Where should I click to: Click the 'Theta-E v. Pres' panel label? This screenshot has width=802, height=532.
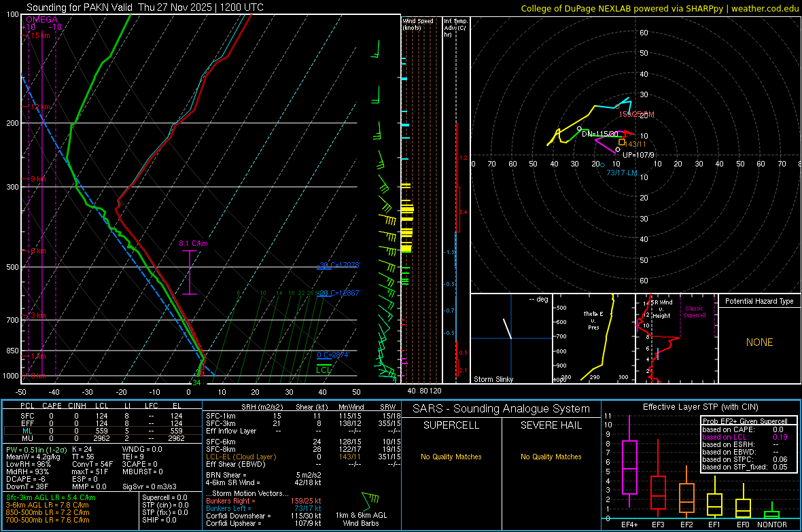click(x=593, y=320)
